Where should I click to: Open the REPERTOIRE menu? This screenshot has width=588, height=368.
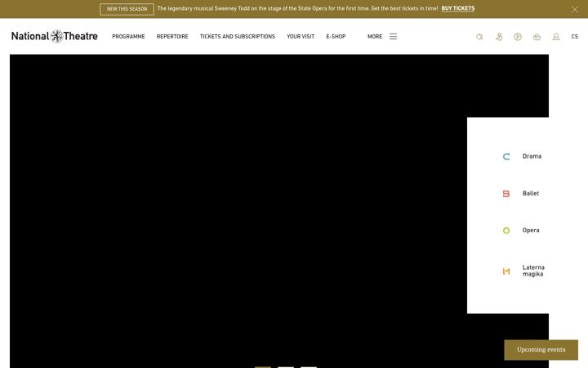click(x=172, y=37)
